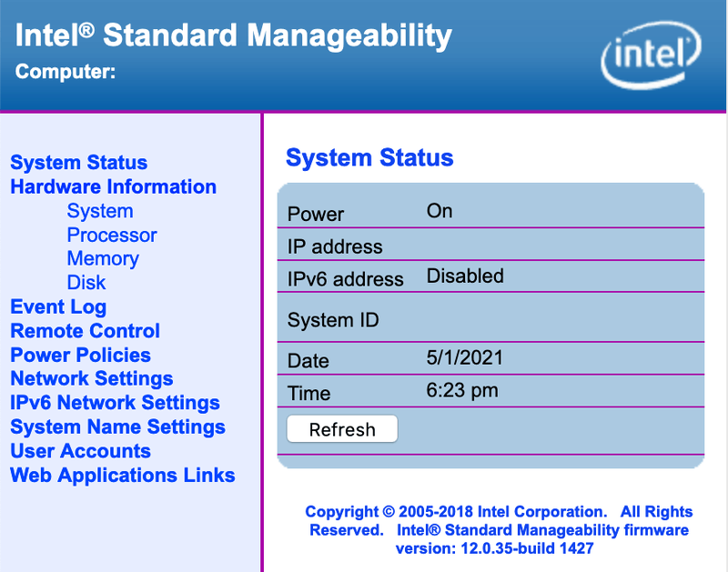Click the Power value On

440,211
